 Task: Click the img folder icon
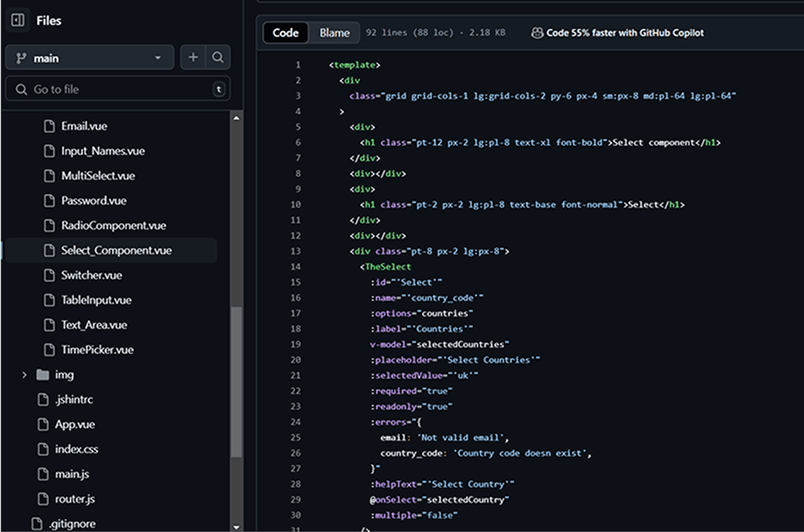[43, 375]
